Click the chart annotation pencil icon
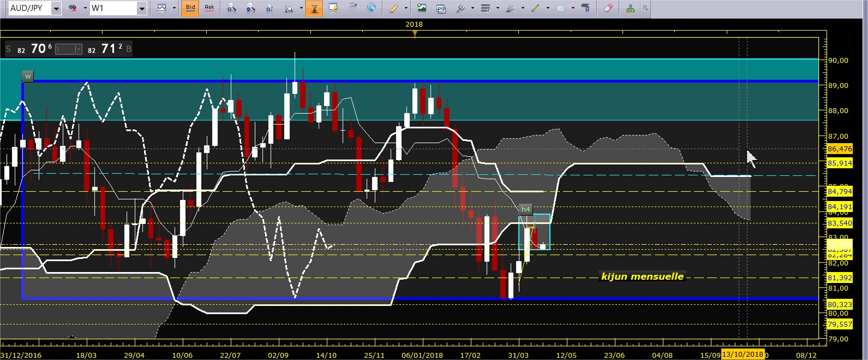 click(333, 8)
